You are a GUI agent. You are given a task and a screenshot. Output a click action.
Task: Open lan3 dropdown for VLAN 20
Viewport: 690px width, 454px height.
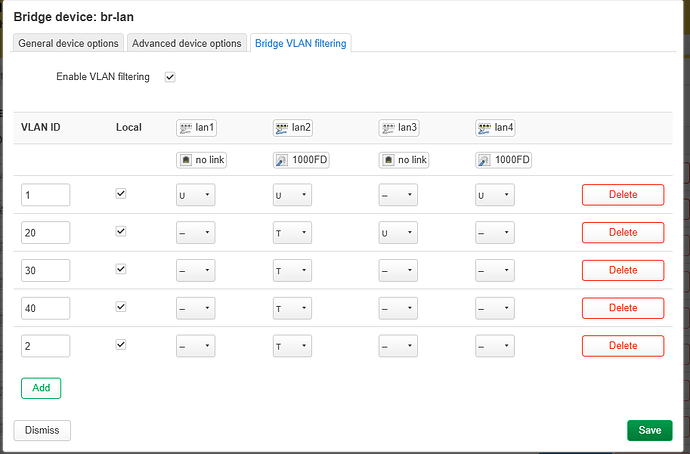(x=398, y=233)
